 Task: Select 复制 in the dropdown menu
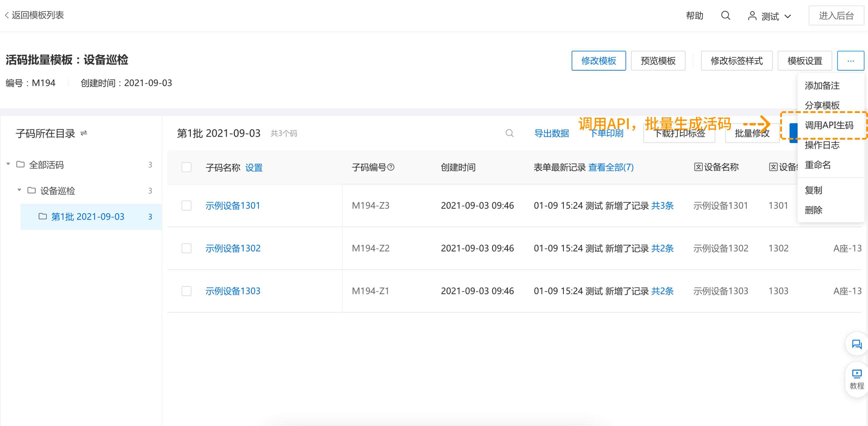[831, 190]
